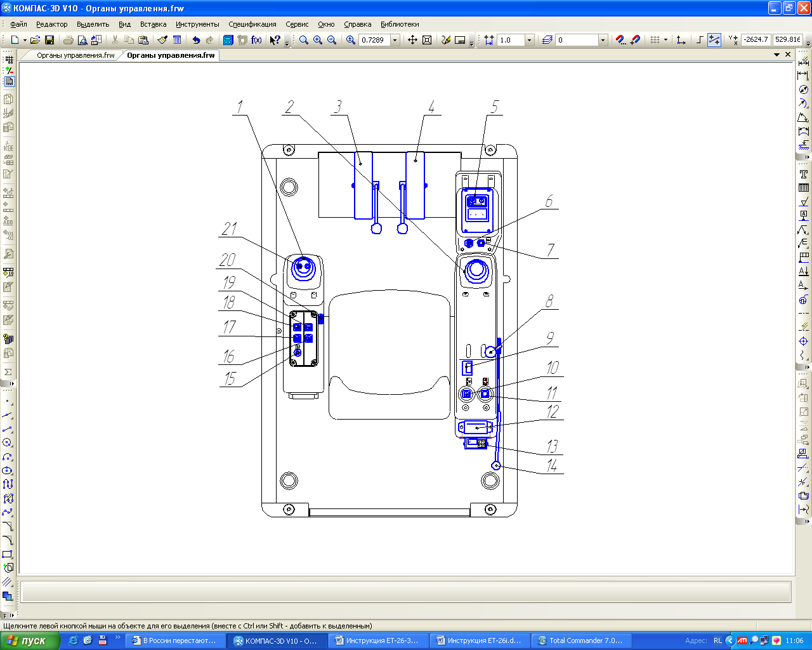Click the X coordinate field -2624.7
The height and width of the screenshot is (650, 812).
pyautogui.click(x=756, y=39)
